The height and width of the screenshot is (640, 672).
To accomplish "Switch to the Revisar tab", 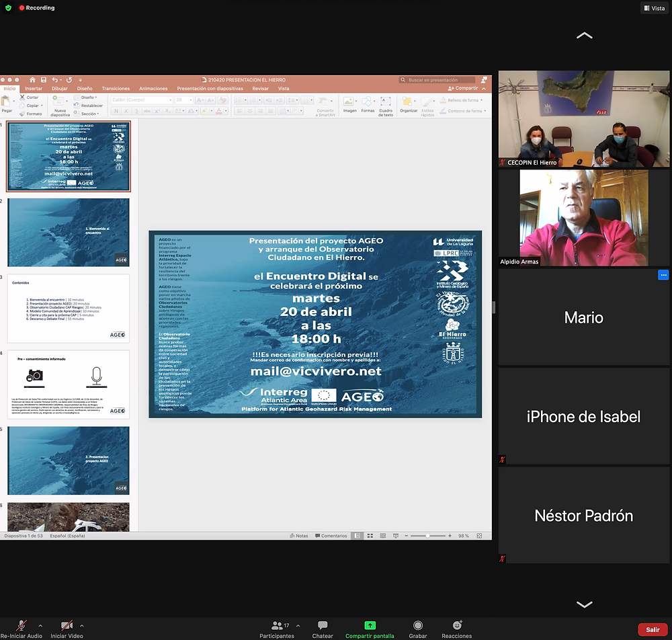I will pos(260,88).
